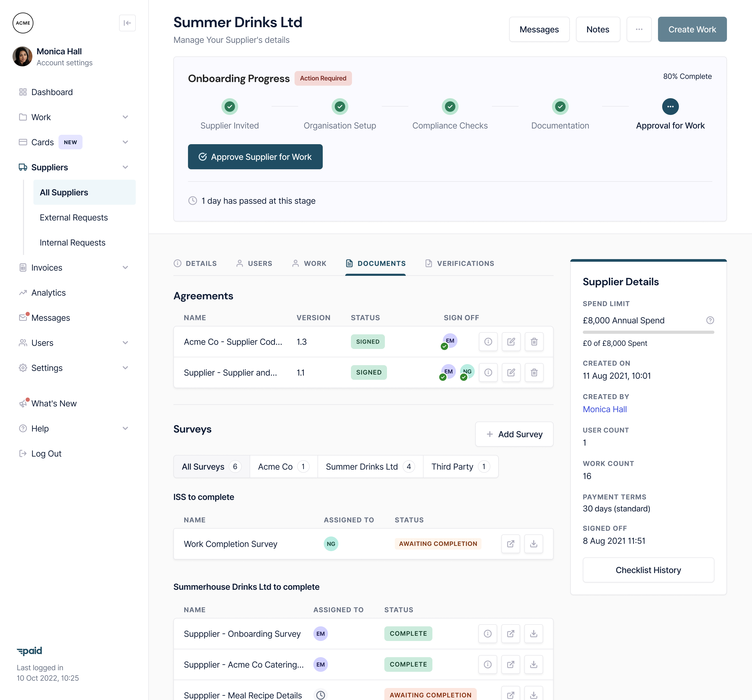Click the ellipsis more options button
This screenshot has height=700, width=752.
coord(639,29)
